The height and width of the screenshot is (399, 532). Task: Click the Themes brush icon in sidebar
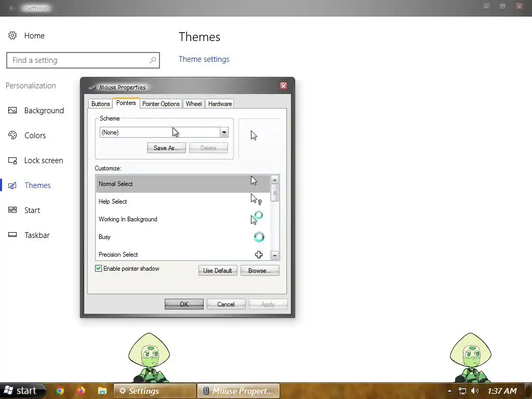(x=12, y=185)
